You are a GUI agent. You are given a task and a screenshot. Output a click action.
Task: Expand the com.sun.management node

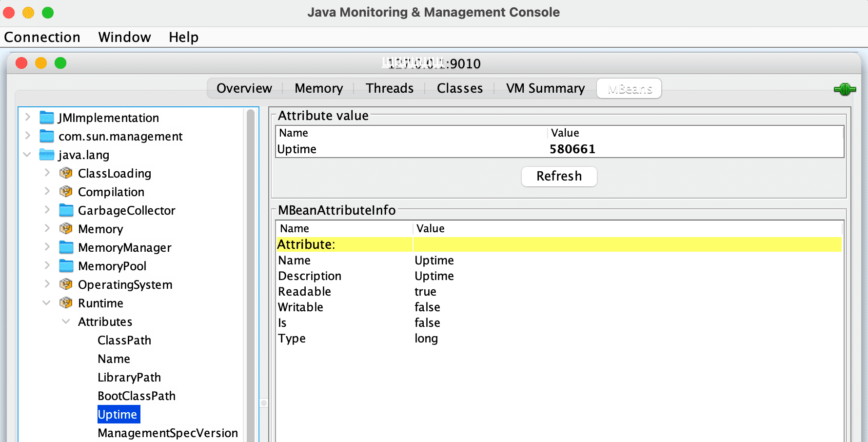[28, 136]
